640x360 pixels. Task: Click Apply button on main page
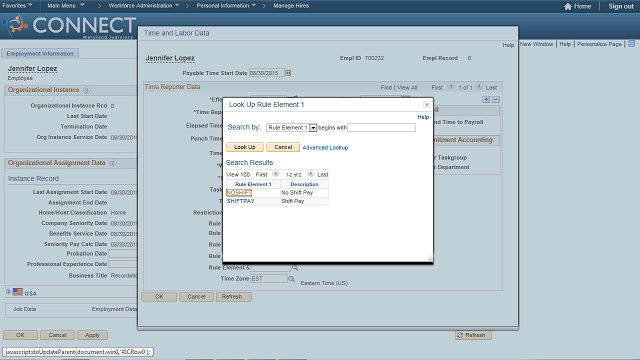click(x=92, y=335)
